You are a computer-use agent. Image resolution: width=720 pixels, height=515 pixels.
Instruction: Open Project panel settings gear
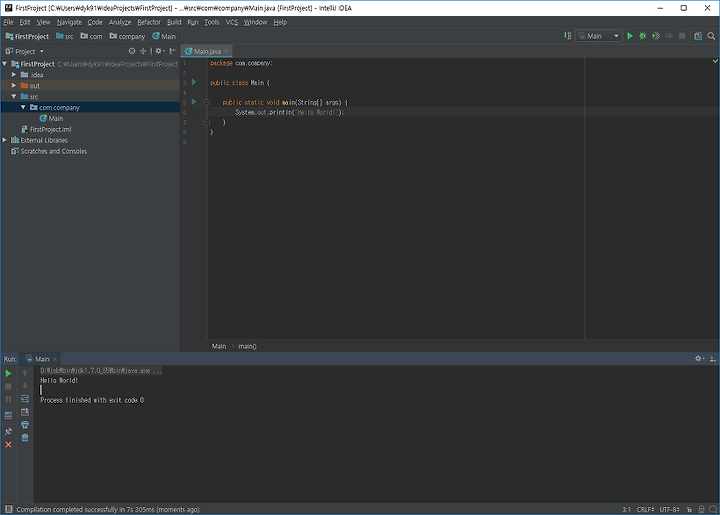[x=159, y=51]
